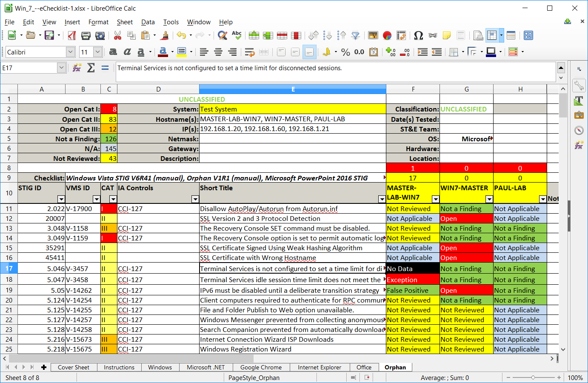Click the Clone Formatting paintbrush icon
The height and width of the screenshot is (383, 588).
point(165,36)
